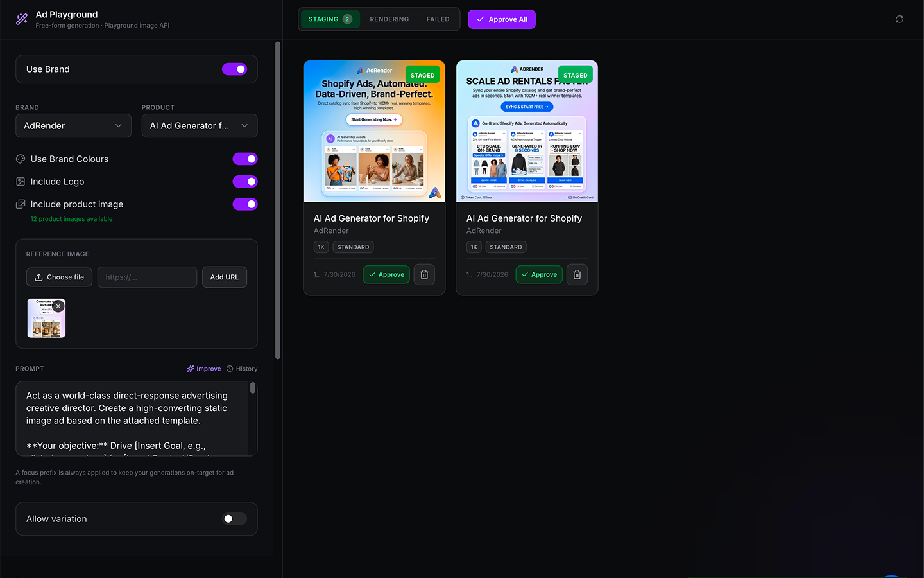Enable the Allow variation switch

coord(234,519)
